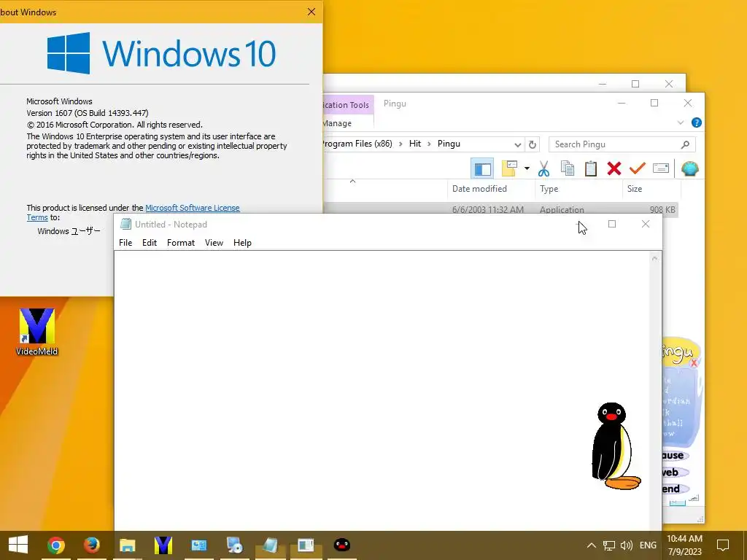Click the email envelope icon in Explorer toolbar
Image resolution: width=747 pixels, height=560 pixels.
point(661,168)
